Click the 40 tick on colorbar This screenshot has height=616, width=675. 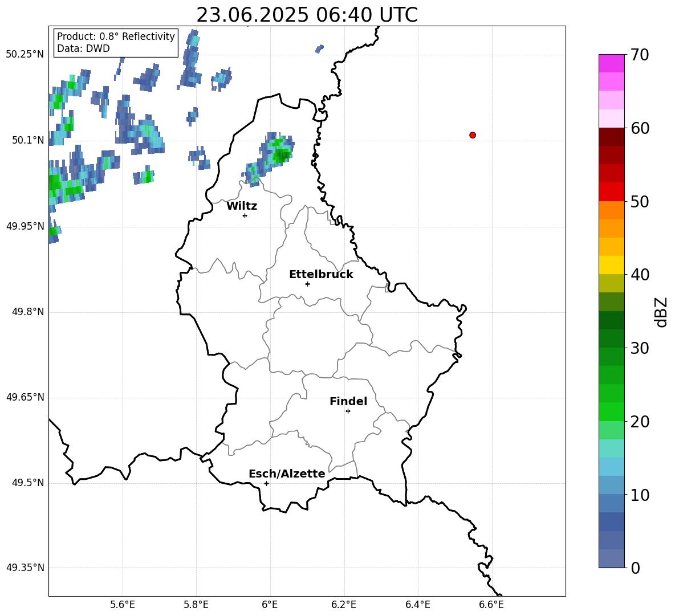pyautogui.click(x=640, y=275)
